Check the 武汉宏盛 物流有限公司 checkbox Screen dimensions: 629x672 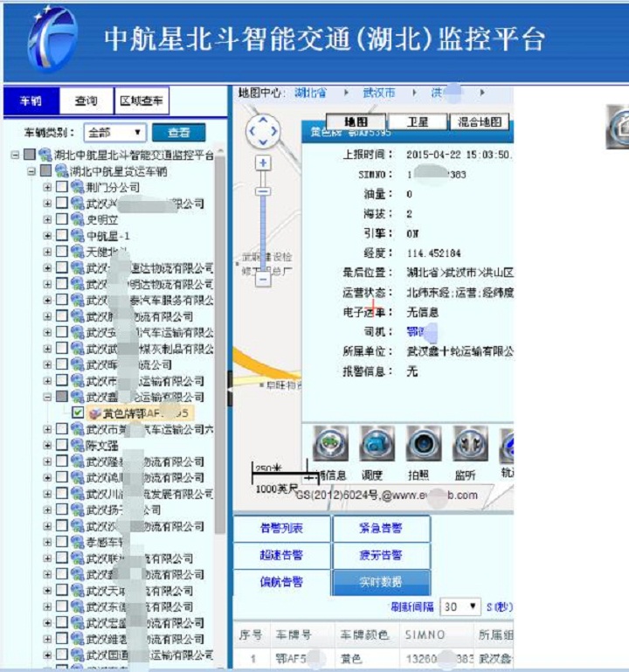(x=62, y=622)
